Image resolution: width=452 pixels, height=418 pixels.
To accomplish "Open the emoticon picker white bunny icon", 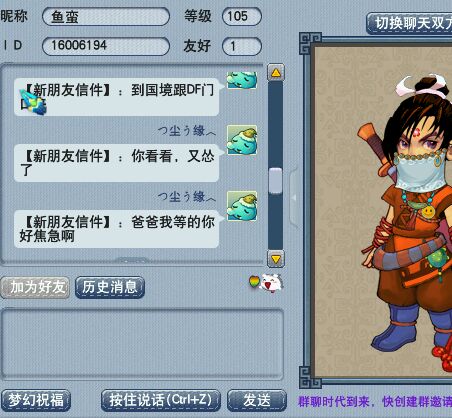I will [272, 283].
